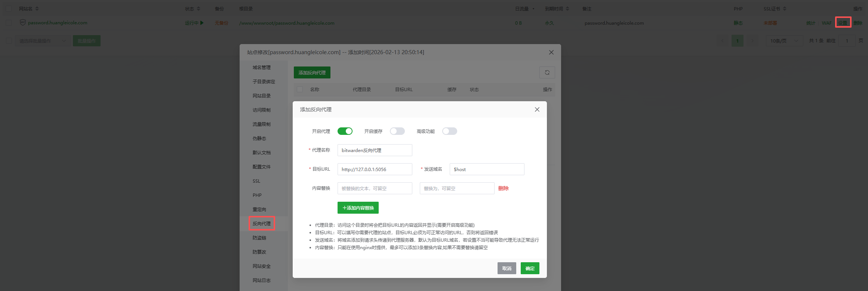Turn on the 高级功能 switch
This screenshot has width=868, height=291.
click(x=449, y=131)
